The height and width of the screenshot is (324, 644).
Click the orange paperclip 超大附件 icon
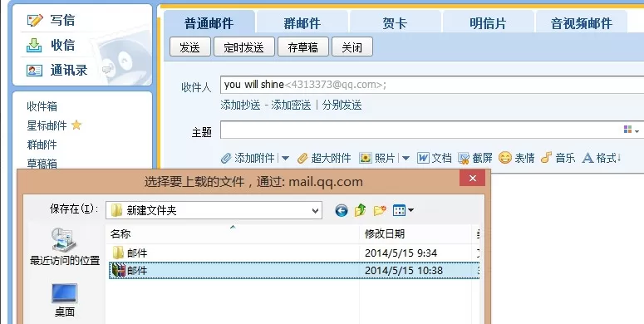click(302, 158)
